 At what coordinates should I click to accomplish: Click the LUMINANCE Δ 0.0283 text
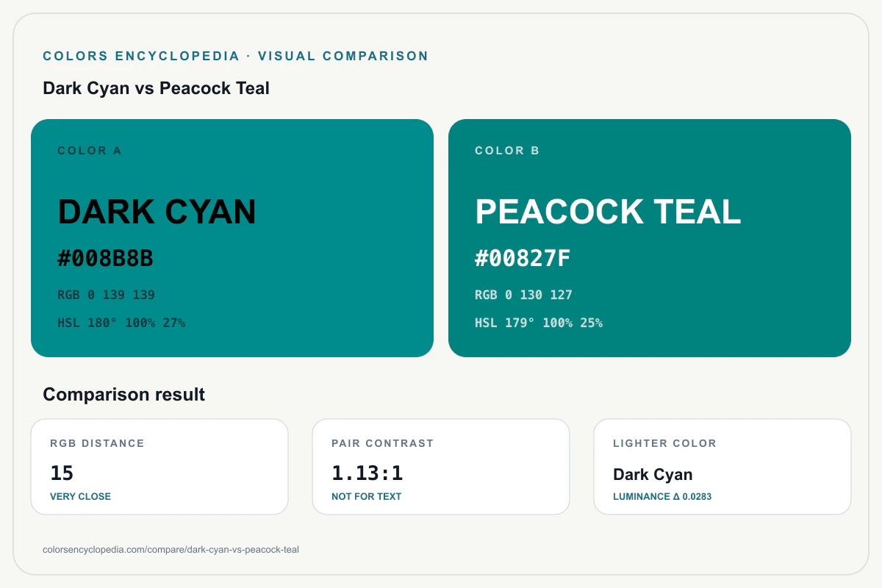point(662,496)
